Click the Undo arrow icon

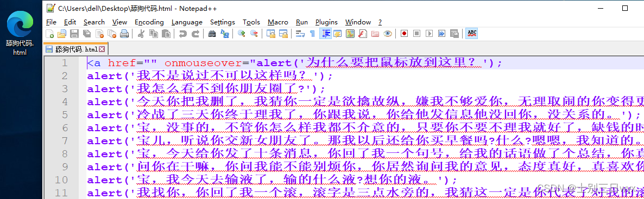(183, 34)
